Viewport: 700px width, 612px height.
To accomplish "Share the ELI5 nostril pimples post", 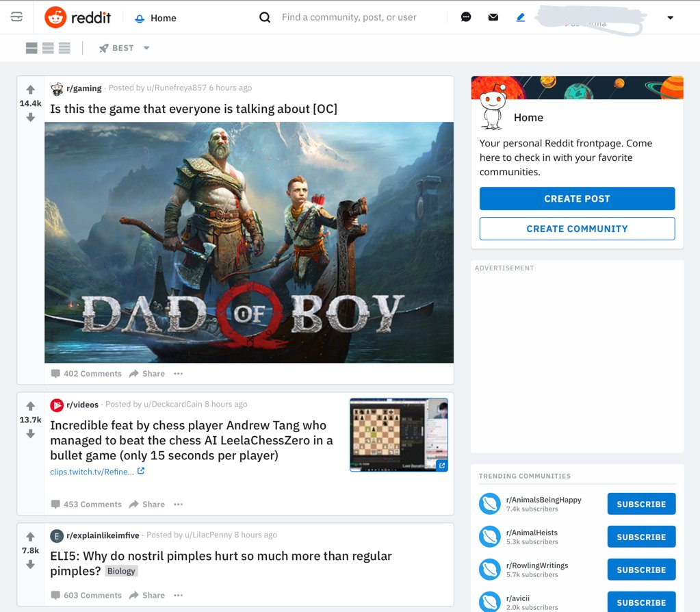I will pyautogui.click(x=147, y=595).
